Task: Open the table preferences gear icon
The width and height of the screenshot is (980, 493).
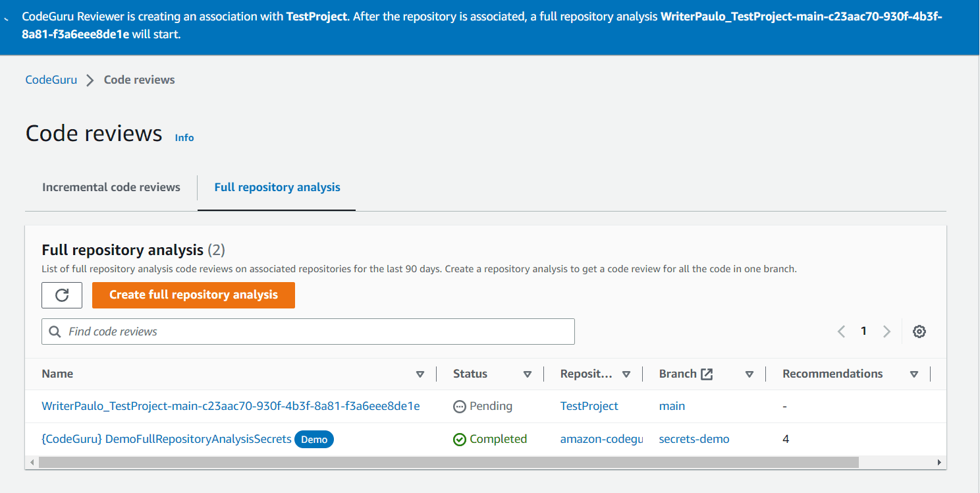Action: pyautogui.click(x=919, y=331)
